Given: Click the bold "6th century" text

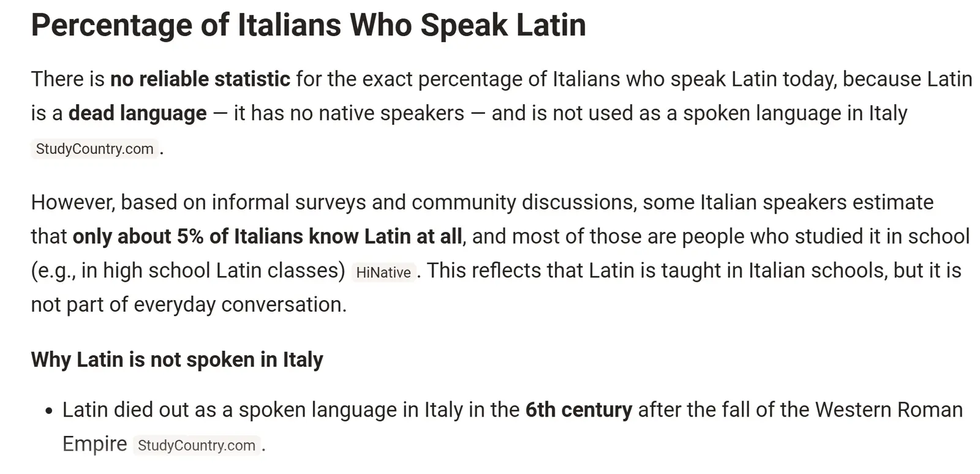Looking at the screenshot, I should 578,410.
